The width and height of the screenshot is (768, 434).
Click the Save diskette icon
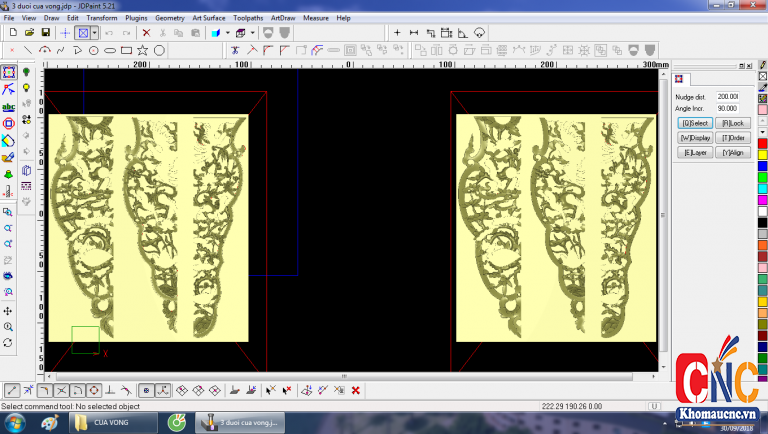point(46,33)
